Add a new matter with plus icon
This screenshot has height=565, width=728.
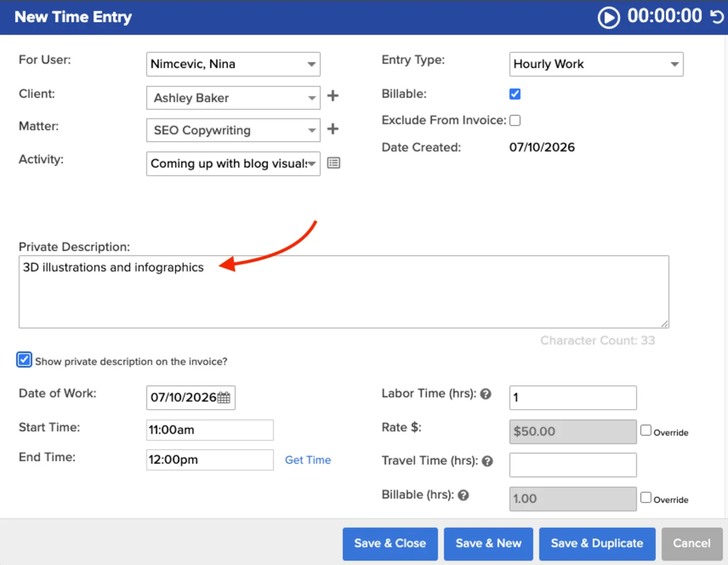pyautogui.click(x=332, y=129)
